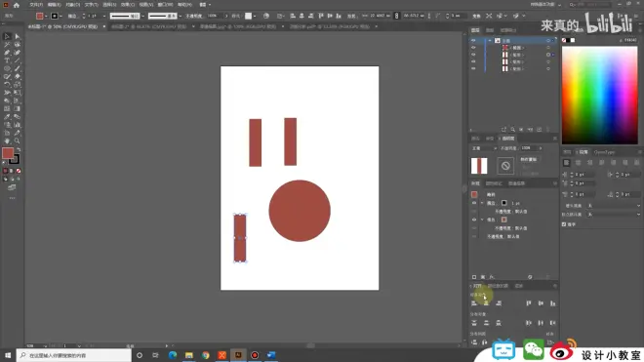
Task: Switch to the OpenType tab
Action: 605,152
